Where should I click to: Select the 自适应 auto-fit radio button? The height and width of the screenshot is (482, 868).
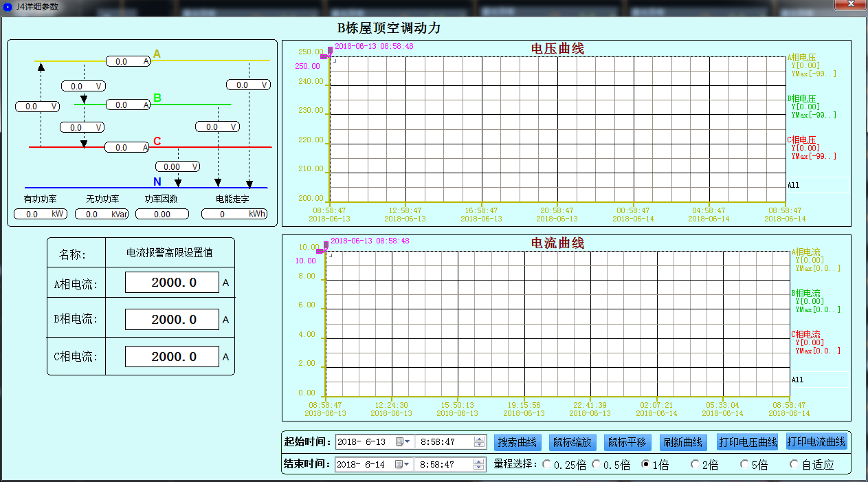tap(794, 464)
